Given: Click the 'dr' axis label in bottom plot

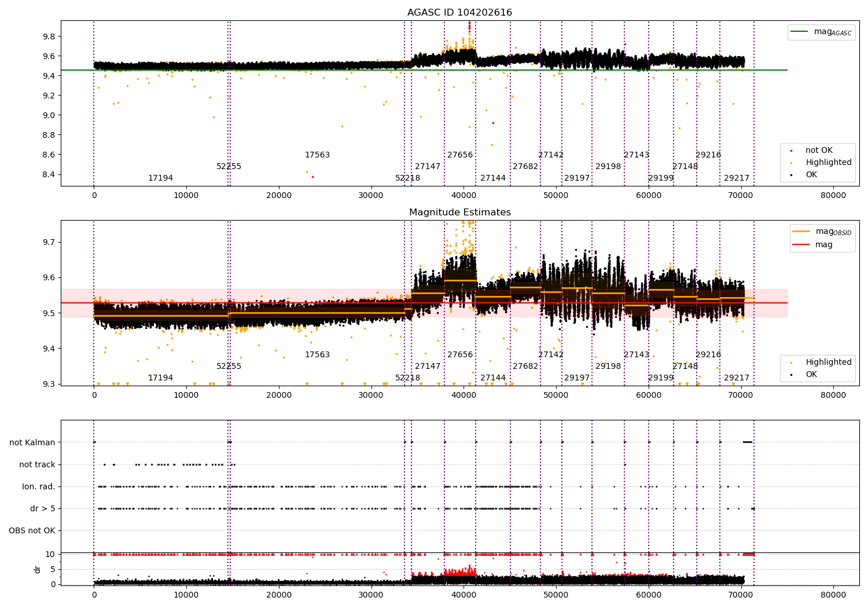Looking at the screenshot, I should coord(38,570).
